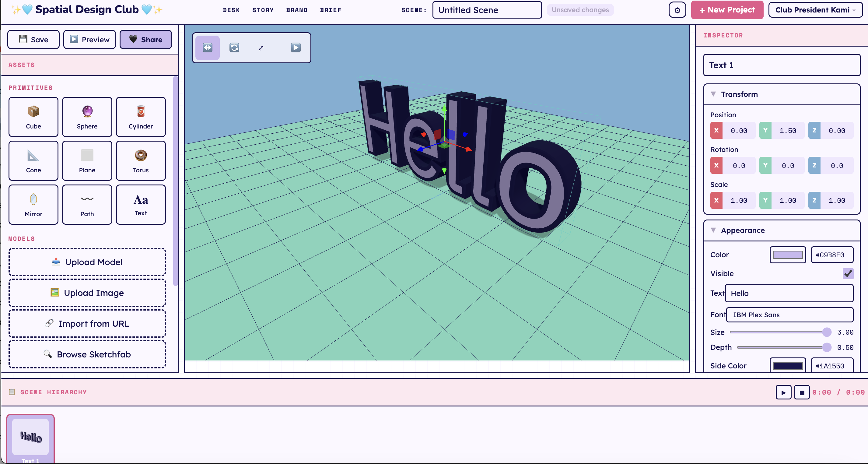Viewport: 868px width, 464px height.
Task: Open the Story section
Action: [x=263, y=10]
